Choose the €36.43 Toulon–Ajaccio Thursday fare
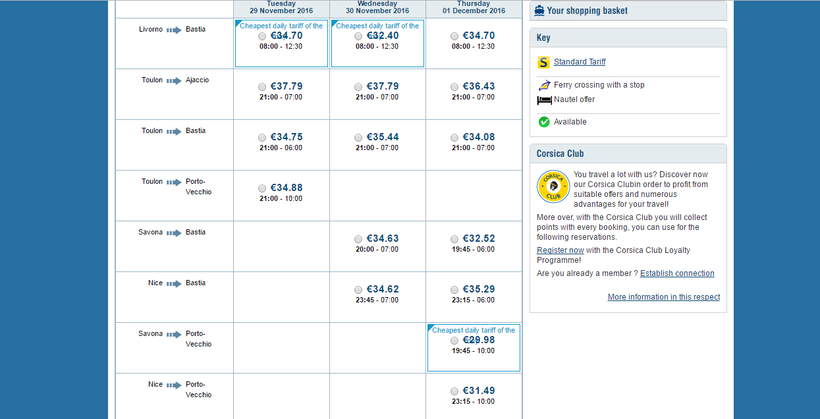This screenshot has height=419, width=820. point(455,87)
